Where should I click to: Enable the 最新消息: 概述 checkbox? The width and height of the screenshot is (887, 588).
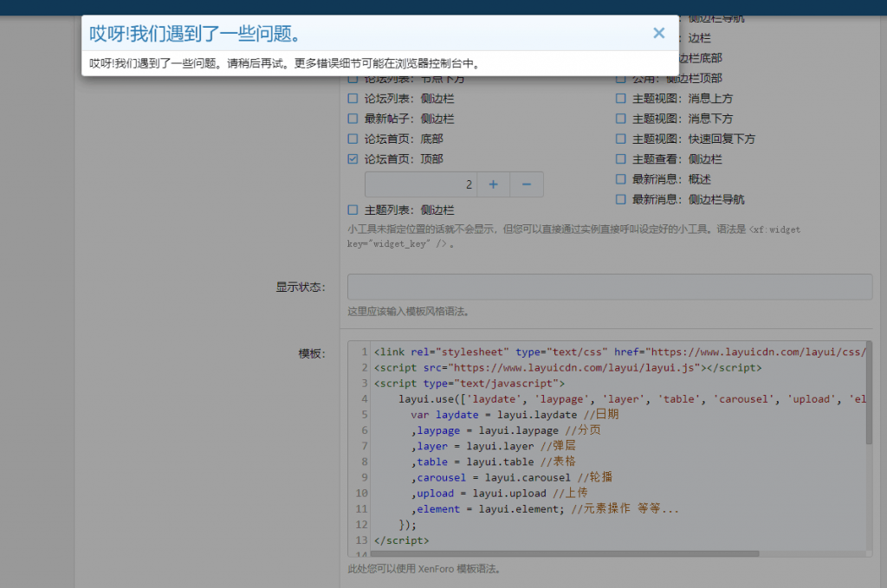pyautogui.click(x=621, y=179)
